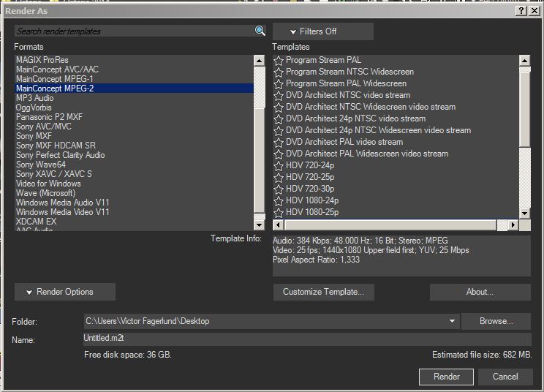Screen dimensions: 544x392
Task: Select Program Stream PAL template name
Action: point(323,60)
